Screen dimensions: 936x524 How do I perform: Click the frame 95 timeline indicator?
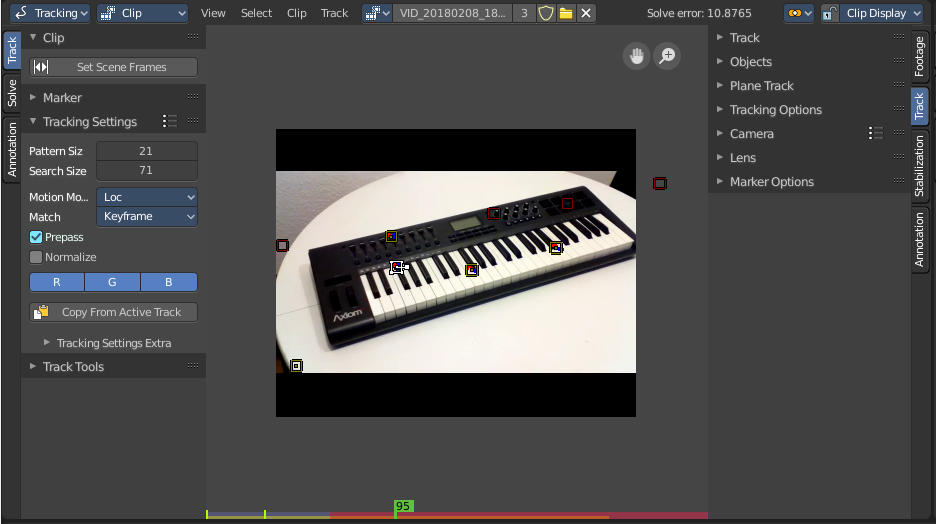[404, 506]
